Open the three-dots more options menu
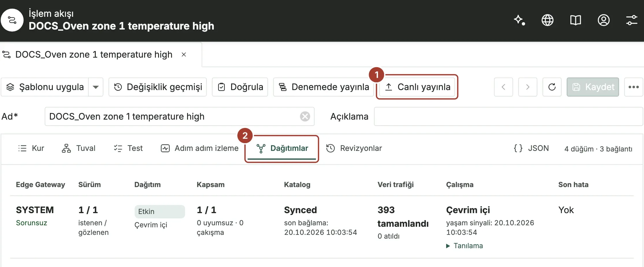This screenshot has height=267, width=644. click(x=634, y=87)
